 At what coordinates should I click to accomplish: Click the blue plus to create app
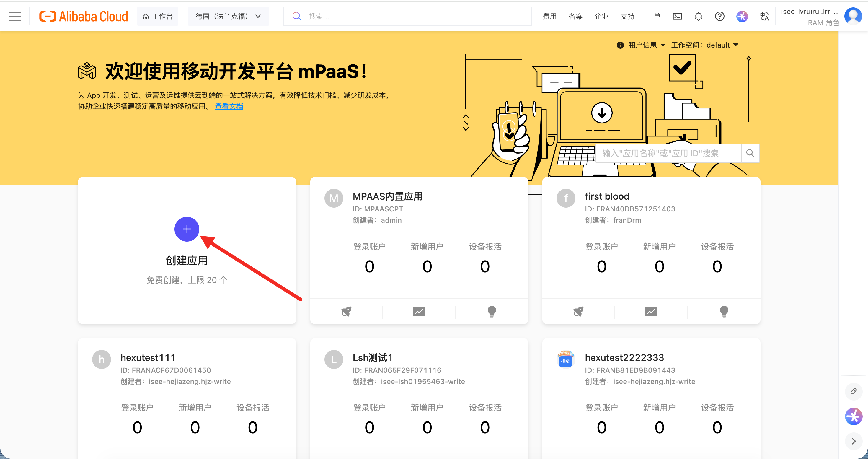click(x=187, y=229)
